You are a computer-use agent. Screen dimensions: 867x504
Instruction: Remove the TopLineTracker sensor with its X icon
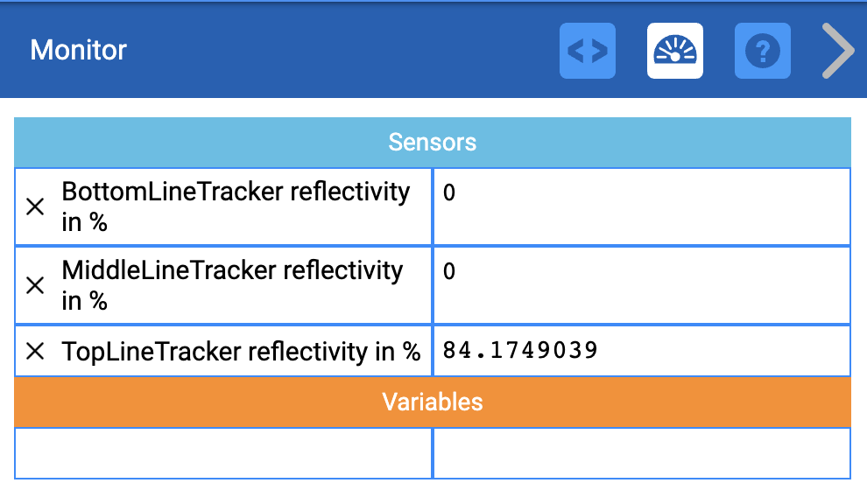pyautogui.click(x=35, y=351)
